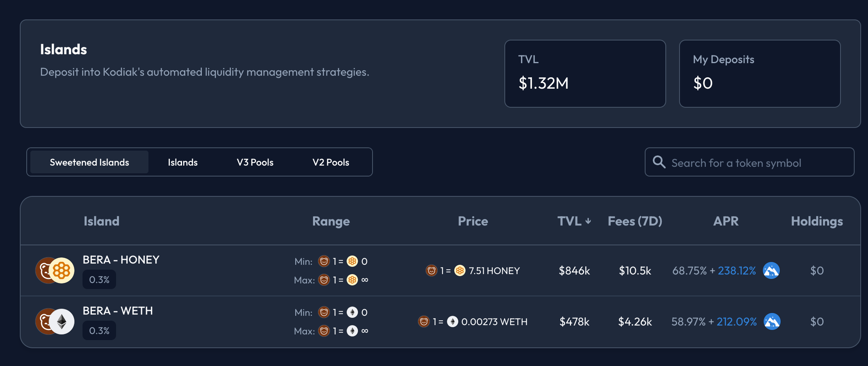The height and width of the screenshot is (366, 868).
Task: Click the bear icon in BERA - WETH Max range
Action: pos(324,331)
